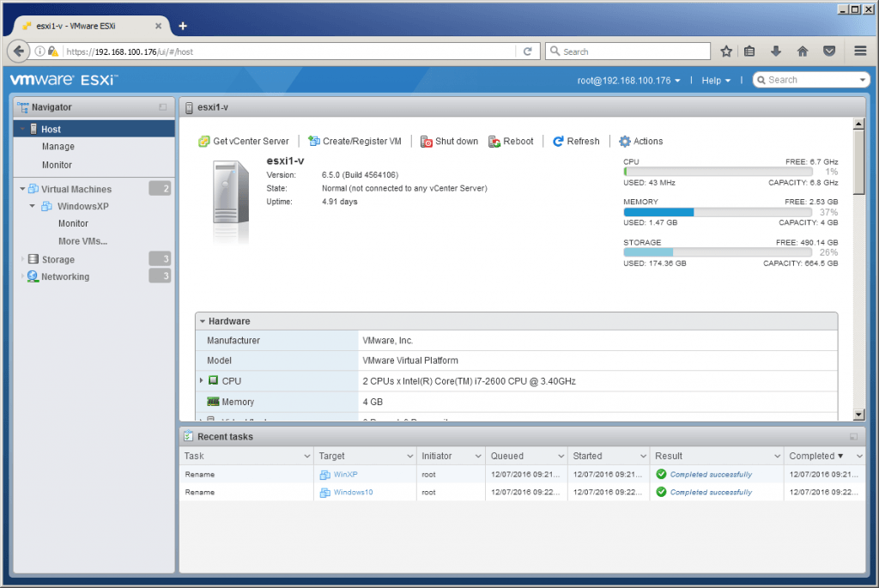Screen dimensions: 879x588
Task: Click the Get vCenter Server icon
Action: (x=204, y=142)
